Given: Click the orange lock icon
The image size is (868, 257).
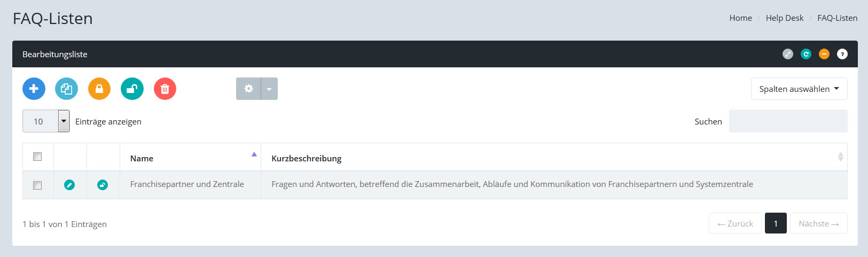Looking at the screenshot, I should coord(99,89).
